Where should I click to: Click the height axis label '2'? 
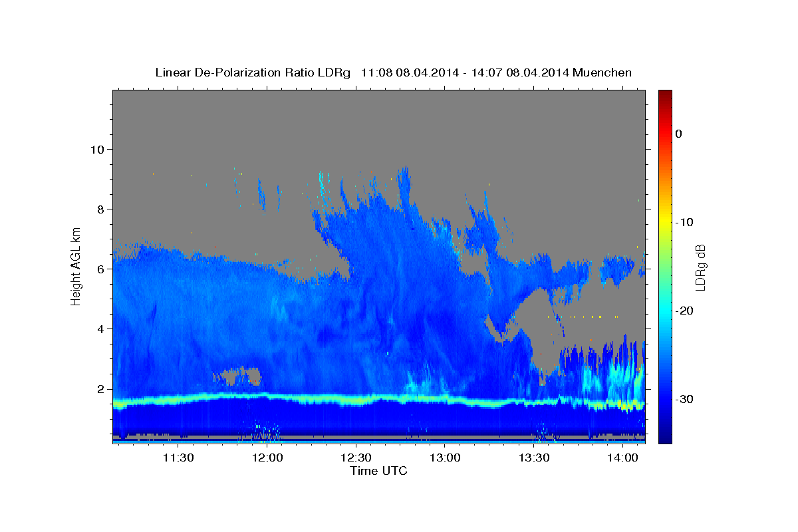[x=100, y=388]
